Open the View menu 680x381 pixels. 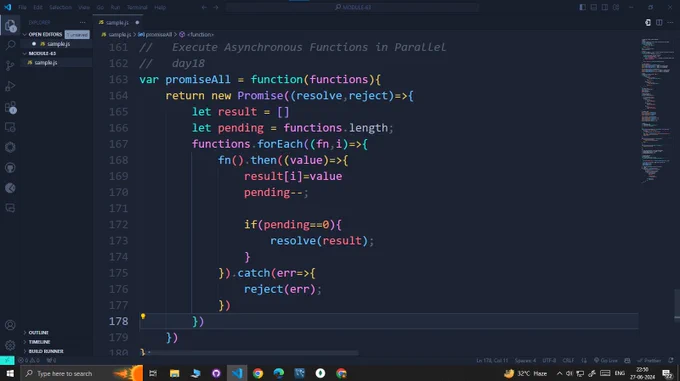(84, 7)
